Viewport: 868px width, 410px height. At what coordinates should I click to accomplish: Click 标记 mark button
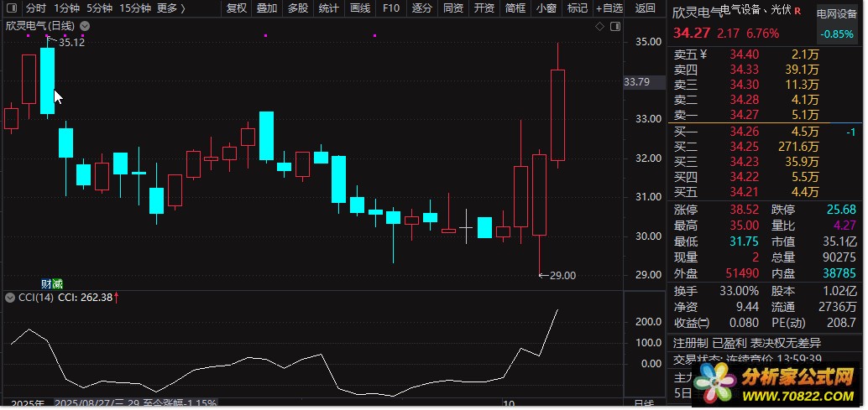click(x=578, y=8)
